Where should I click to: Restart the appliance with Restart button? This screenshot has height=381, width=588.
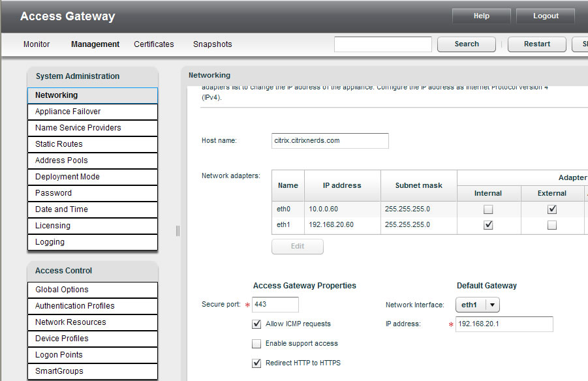(x=537, y=44)
